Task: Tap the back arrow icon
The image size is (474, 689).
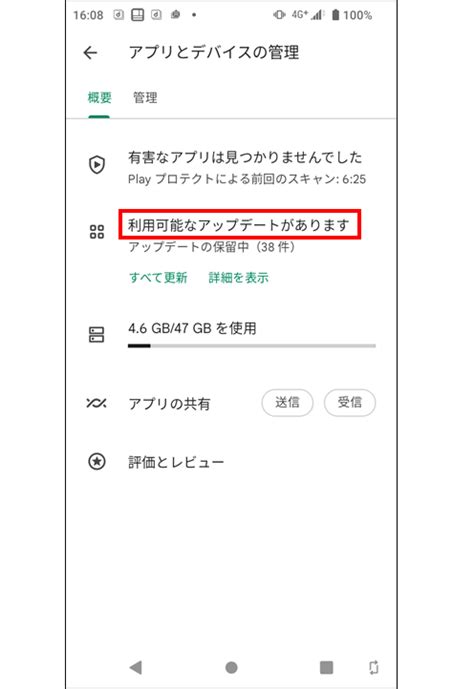Action: click(x=90, y=53)
